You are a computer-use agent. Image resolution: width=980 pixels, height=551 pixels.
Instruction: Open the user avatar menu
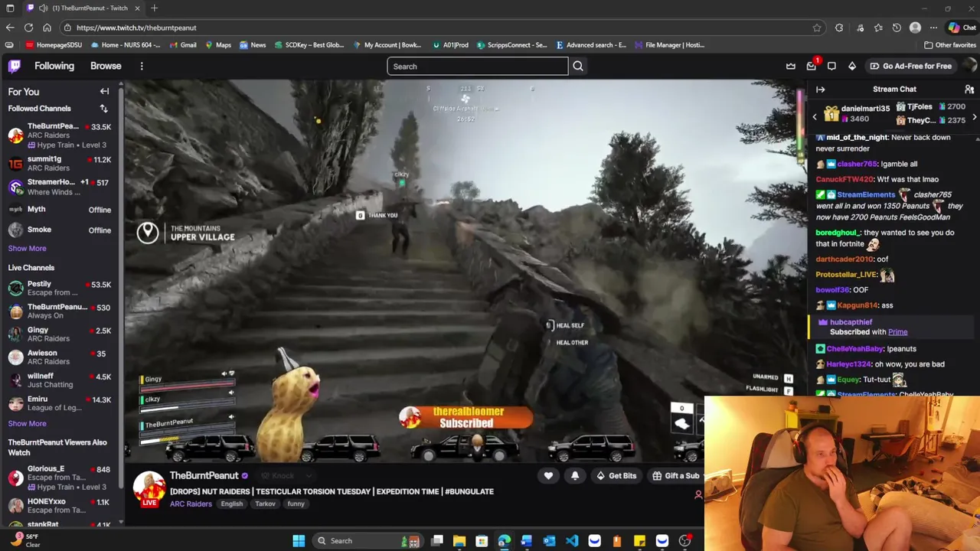(x=969, y=66)
